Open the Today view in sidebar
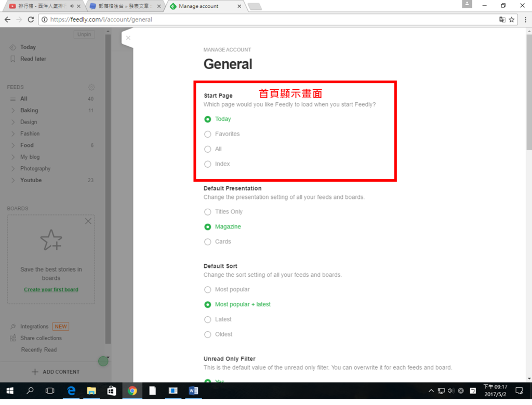 (x=28, y=47)
